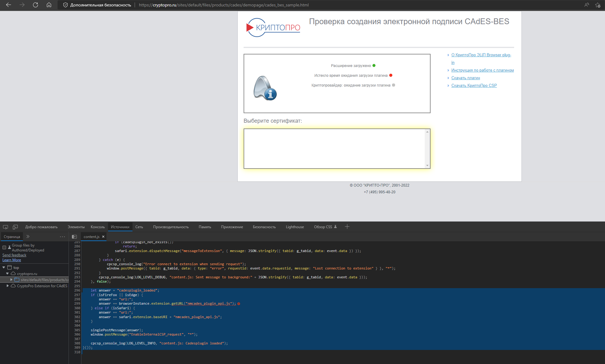Screen dimensions: 605x364
Task: Click the CryptoPro logo
Action: [273, 28]
